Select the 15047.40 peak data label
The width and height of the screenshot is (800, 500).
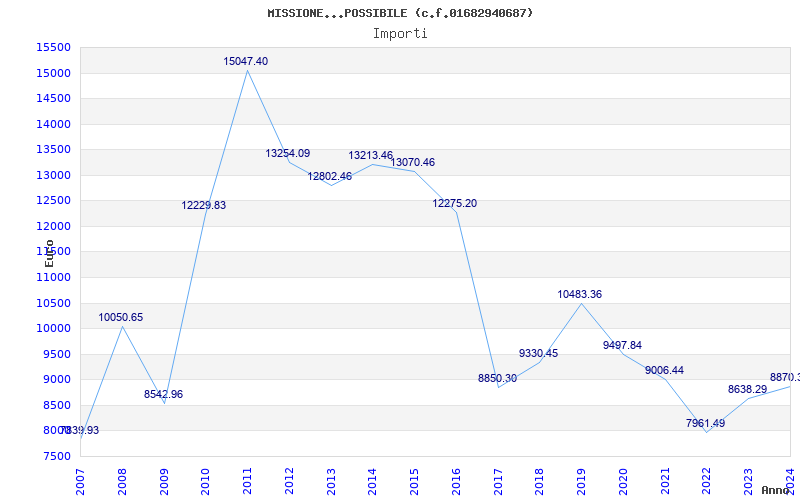coord(245,61)
